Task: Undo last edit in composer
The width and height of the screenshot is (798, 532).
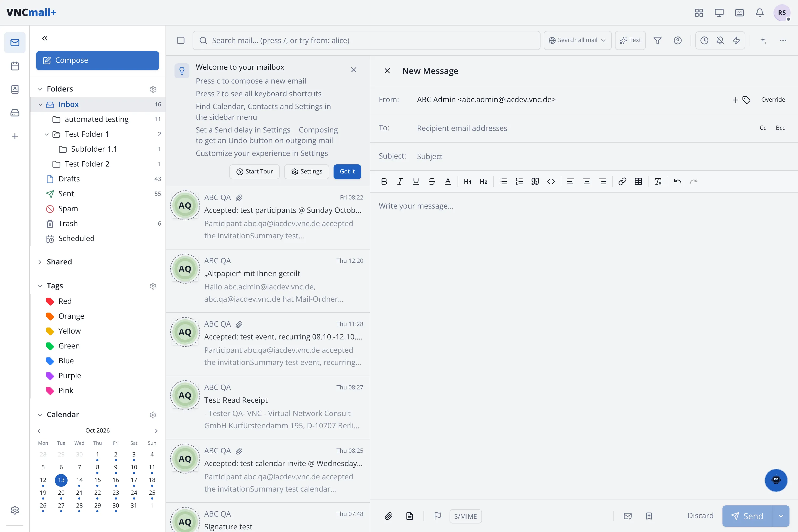Action: pos(678,181)
